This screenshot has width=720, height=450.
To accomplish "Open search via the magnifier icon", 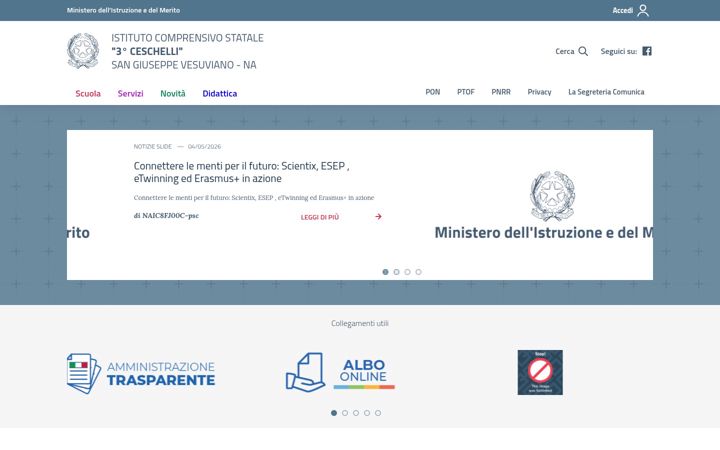I will point(583,51).
